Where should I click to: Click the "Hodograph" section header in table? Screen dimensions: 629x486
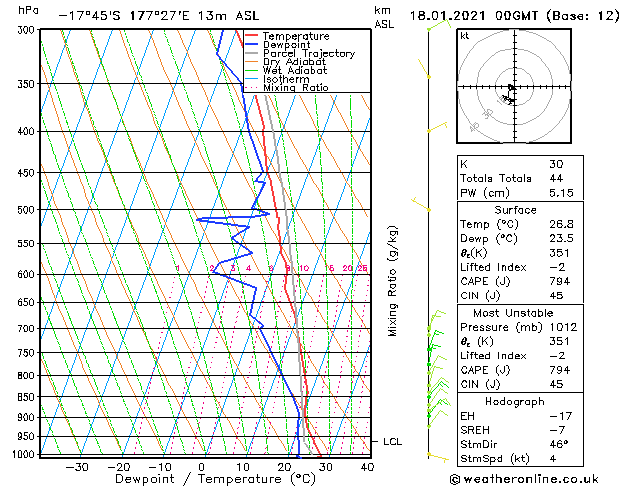click(515, 402)
